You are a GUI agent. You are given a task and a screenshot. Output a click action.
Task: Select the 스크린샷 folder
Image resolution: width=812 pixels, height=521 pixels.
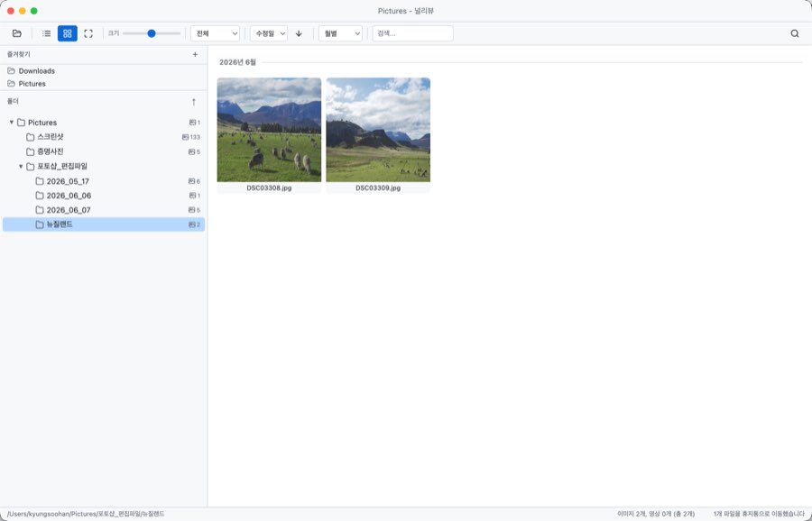pos(104,137)
